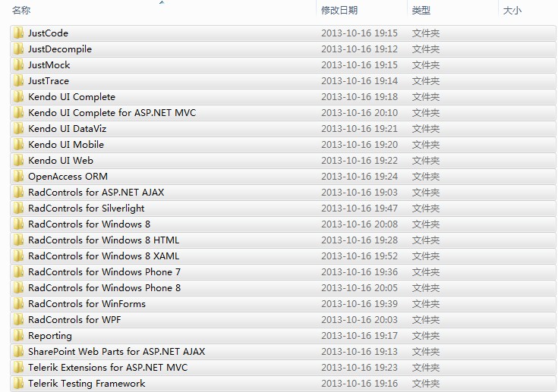Sort by the 修改日期 column header
Screen dimensions: 558x392
pos(339,11)
